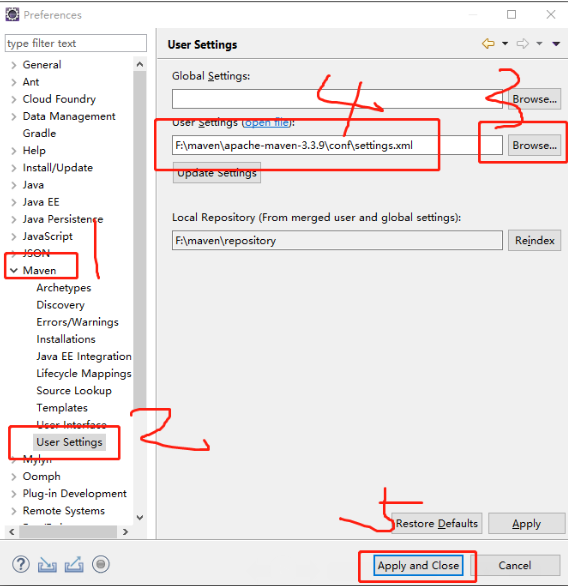Expand the Install/Update node

coord(14,168)
